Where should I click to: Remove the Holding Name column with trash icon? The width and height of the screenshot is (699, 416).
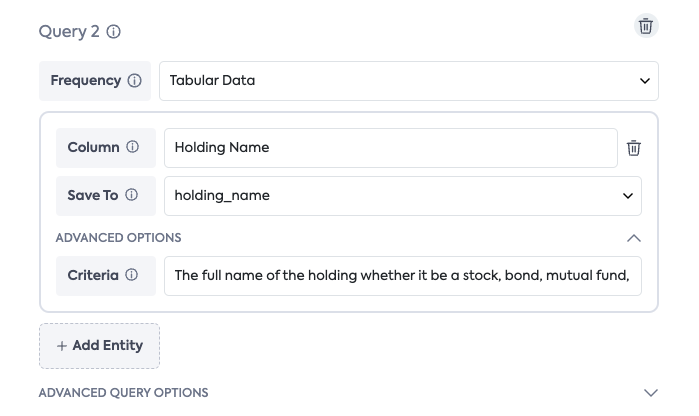pyautogui.click(x=634, y=148)
